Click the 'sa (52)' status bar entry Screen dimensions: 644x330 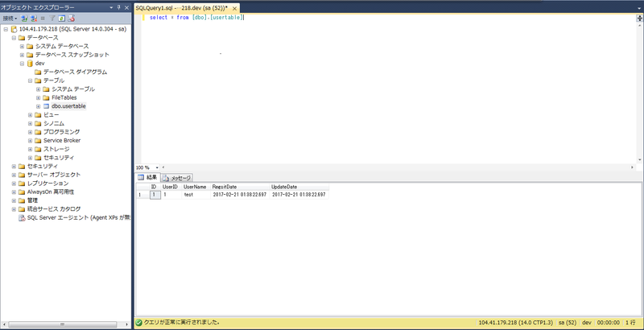[568, 323]
